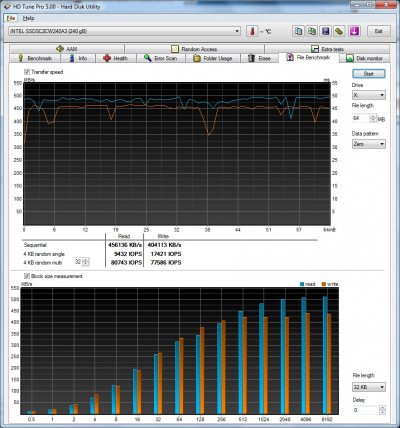The image size is (400, 428).
Task: Open the Data pattern Zero dropdown
Action: point(369,144)
